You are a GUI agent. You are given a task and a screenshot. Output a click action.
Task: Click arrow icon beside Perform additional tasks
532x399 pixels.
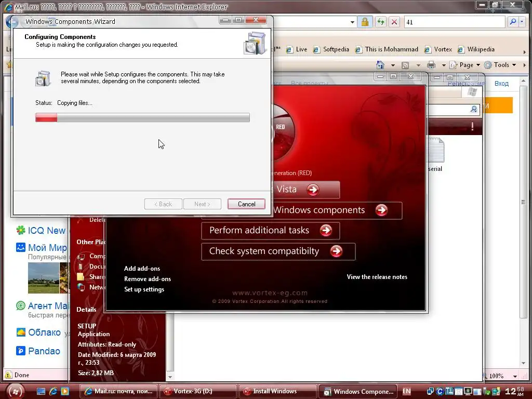(x=326, y=230)
